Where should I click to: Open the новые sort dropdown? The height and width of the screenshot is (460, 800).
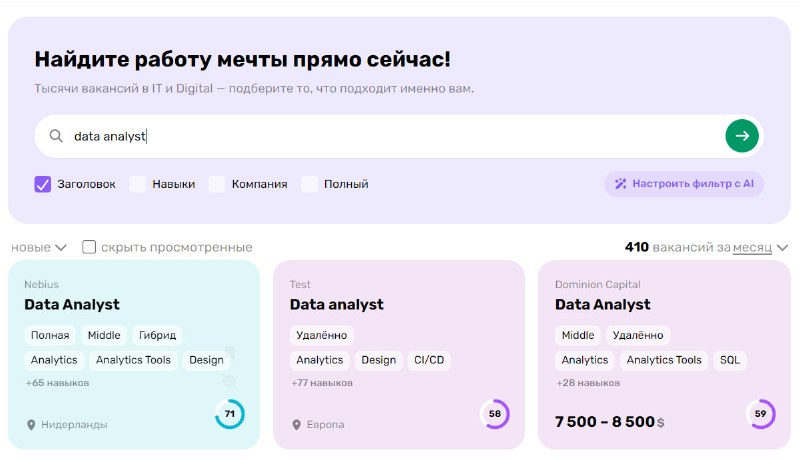pos(39,247)
